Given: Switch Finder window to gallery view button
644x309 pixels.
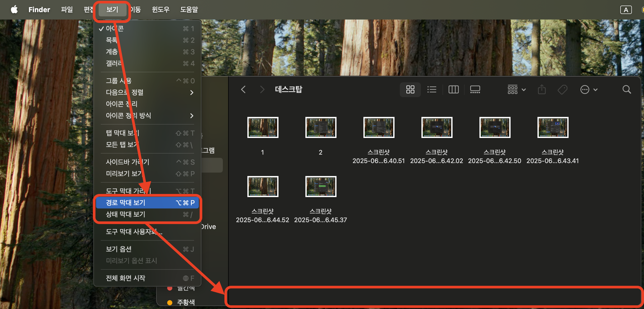Looking at the screenshot, I should click(x=475, y=89).
